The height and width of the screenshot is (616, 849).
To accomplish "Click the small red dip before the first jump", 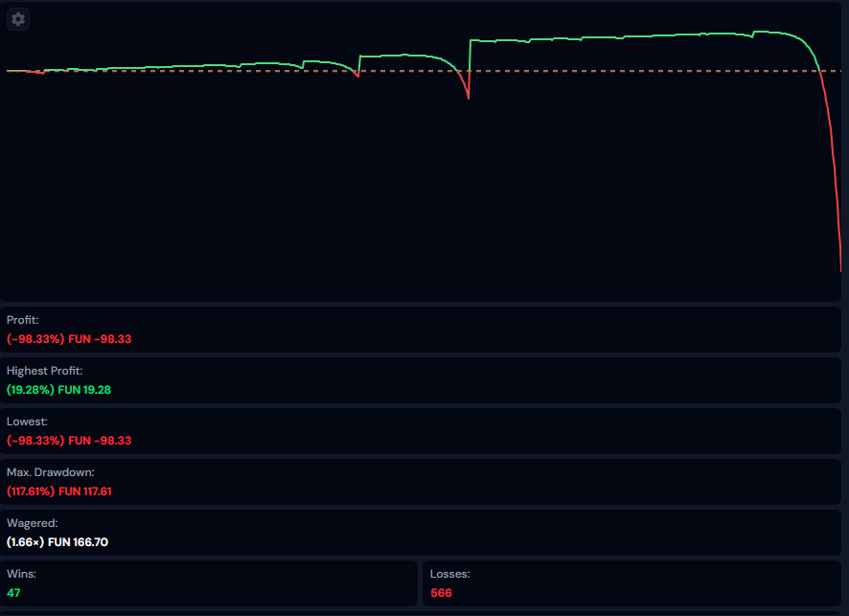I will pyautogui.click(x=356, y=76).
